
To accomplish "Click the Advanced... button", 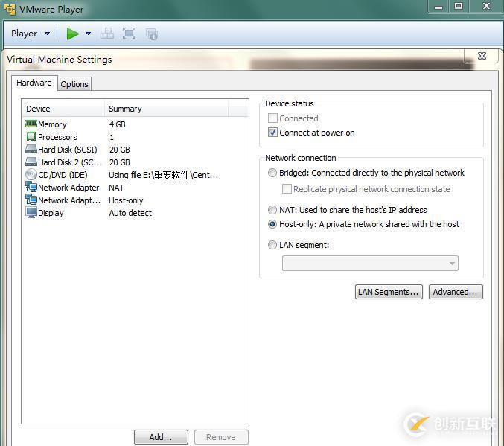I will click(x=456, y=292).
